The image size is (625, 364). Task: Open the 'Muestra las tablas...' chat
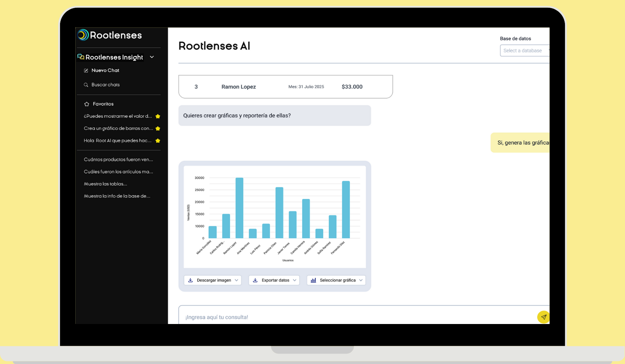tap(105, 184)
